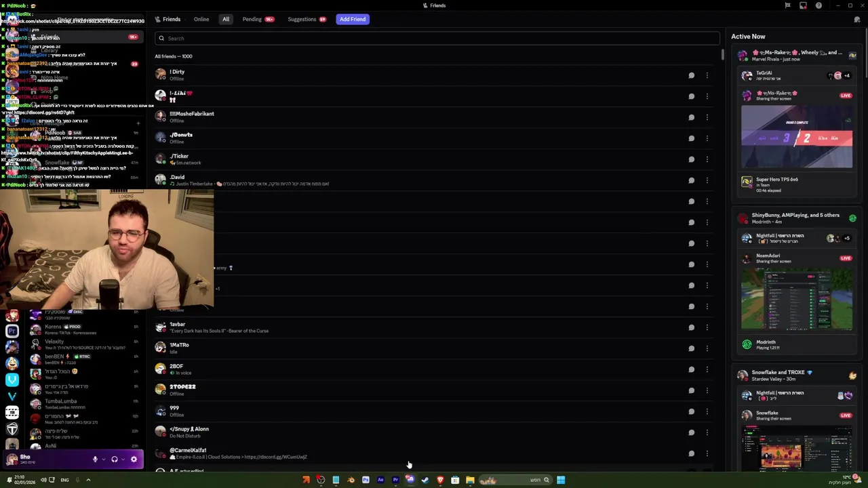
Task: Launch Blender from taskbar
Action: [x=351, y=480]
